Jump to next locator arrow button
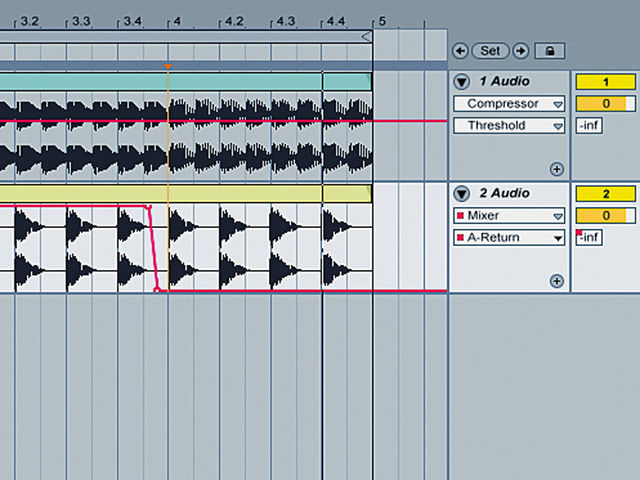 (520, 51)
